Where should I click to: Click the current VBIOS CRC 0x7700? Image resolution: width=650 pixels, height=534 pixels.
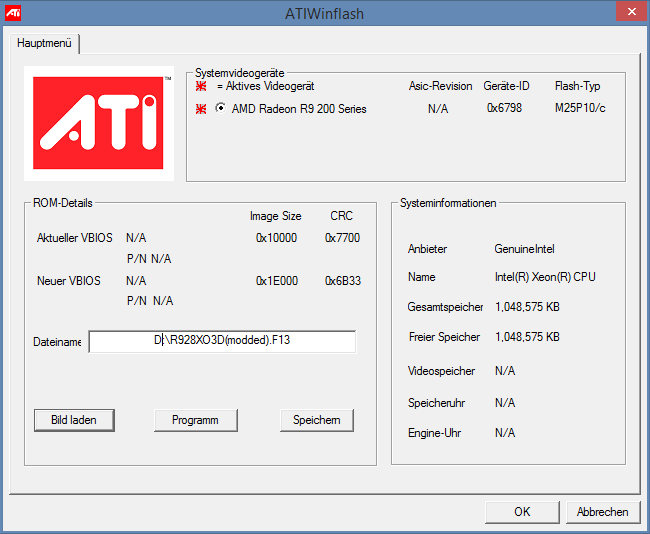coord(342,238)
